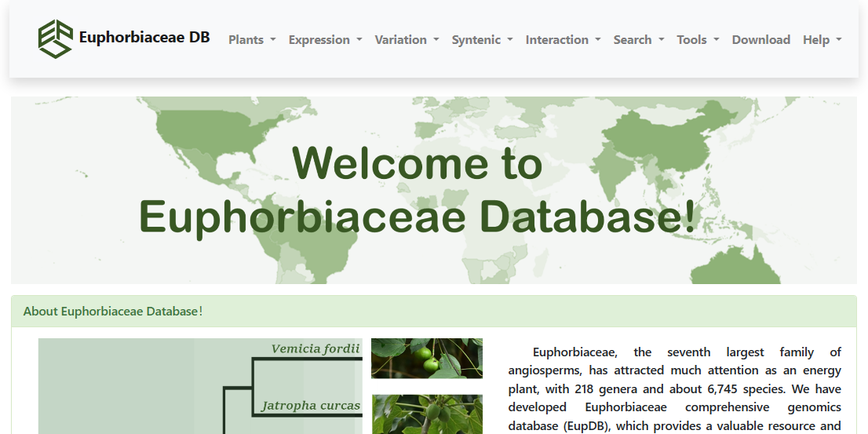Image resolution: width=868 pixels, height=434 pixels.
Task: Open the Interaction dropdown
Action: 562,40
